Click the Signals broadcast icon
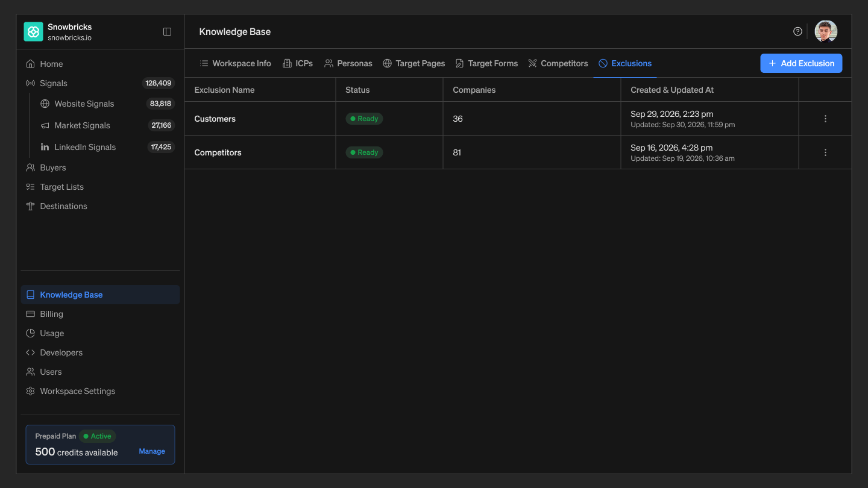Viewport: 868px width, 488px height. (x=30, y=83)
